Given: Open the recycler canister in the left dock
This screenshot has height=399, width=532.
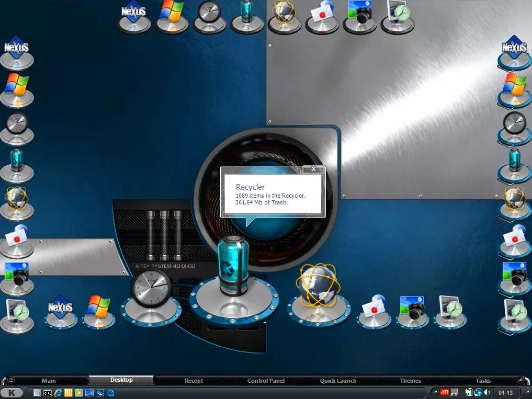Looking at the screenshot, I should tap(17, 165).
